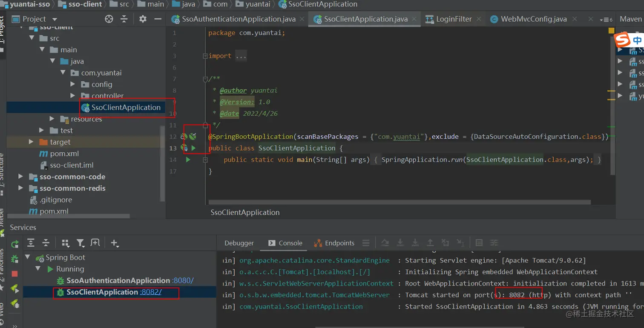Click run gutter icon on line 14
644x328 pixels.
point(188,160)
